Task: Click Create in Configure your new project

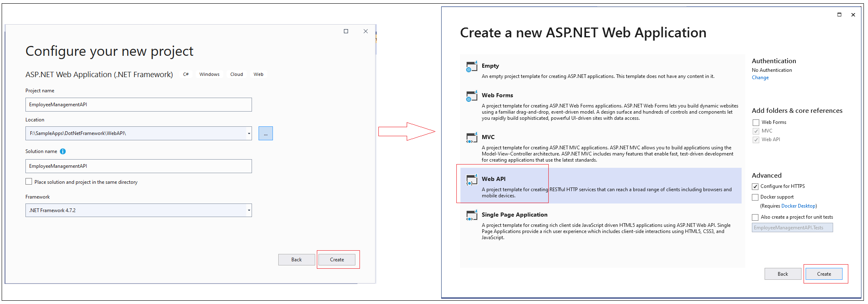Action: (337, 260)
